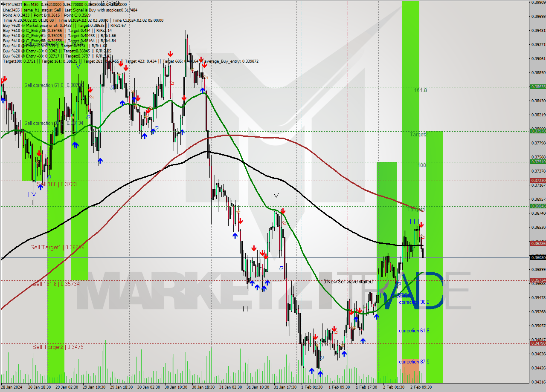Click the 'Buy %20 @ Market price' line
Viewport: 546px width, 392px height.
tap(64, 25)
